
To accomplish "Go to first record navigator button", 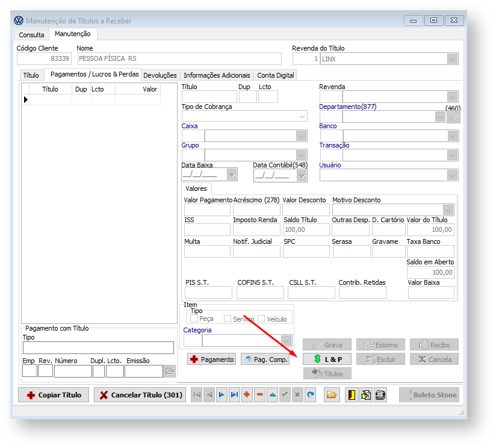I will click(x=196, y=394).
